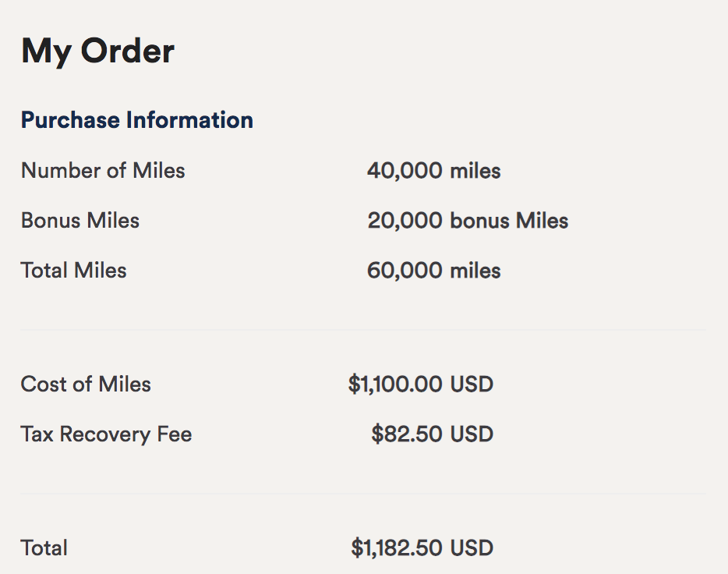
Task: Click the Purchase Information section title
Action: click(x=136, y=120)
